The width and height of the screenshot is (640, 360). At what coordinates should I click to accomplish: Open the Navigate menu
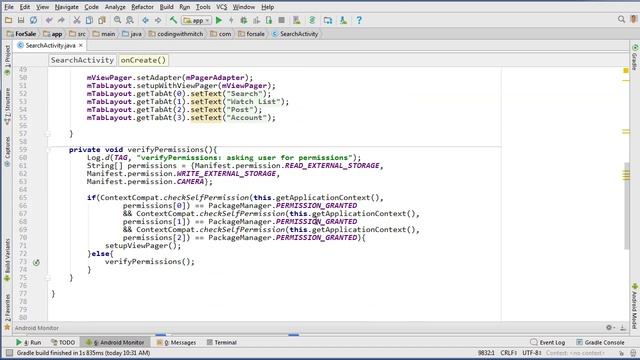(x=67, y=7)
